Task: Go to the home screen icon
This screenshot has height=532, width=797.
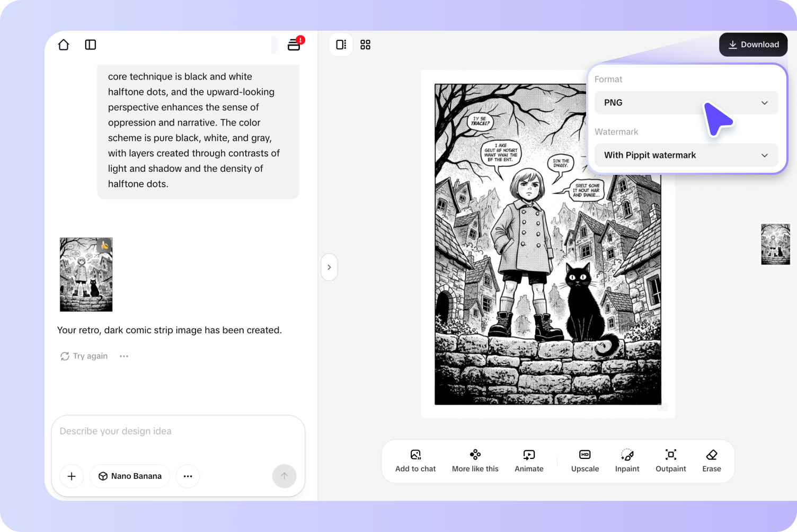Action: click(64, 45)
